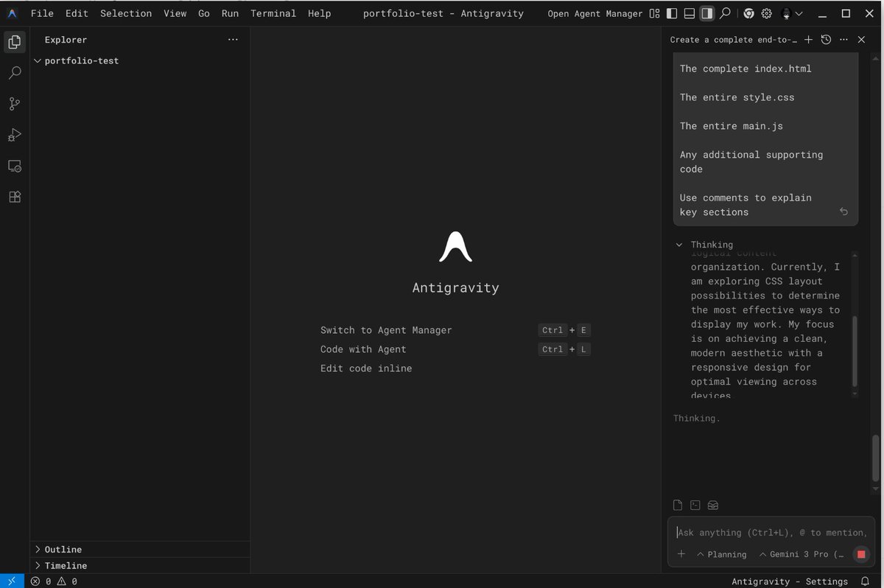The height and width of the screenshot is (588, 884).
Task: Click the Thinking panel scrollbar thumb
Action: (855, 351)
